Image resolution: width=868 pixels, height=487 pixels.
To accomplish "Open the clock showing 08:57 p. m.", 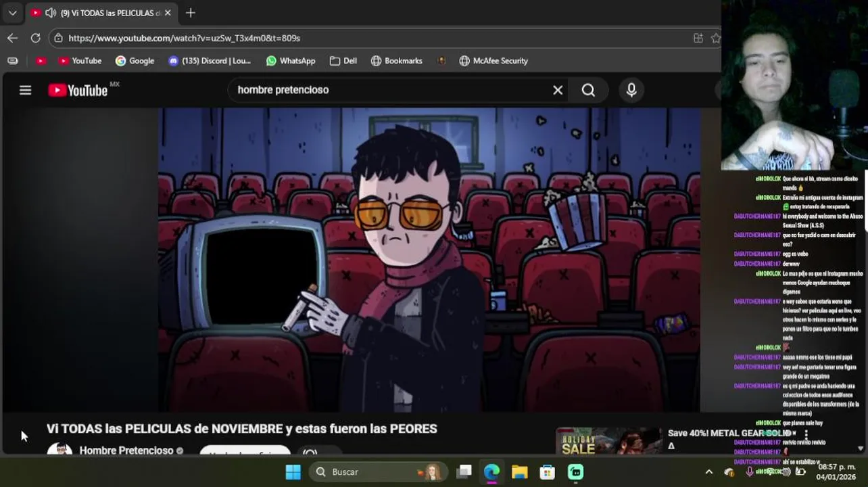I will (x=836, y=472).
